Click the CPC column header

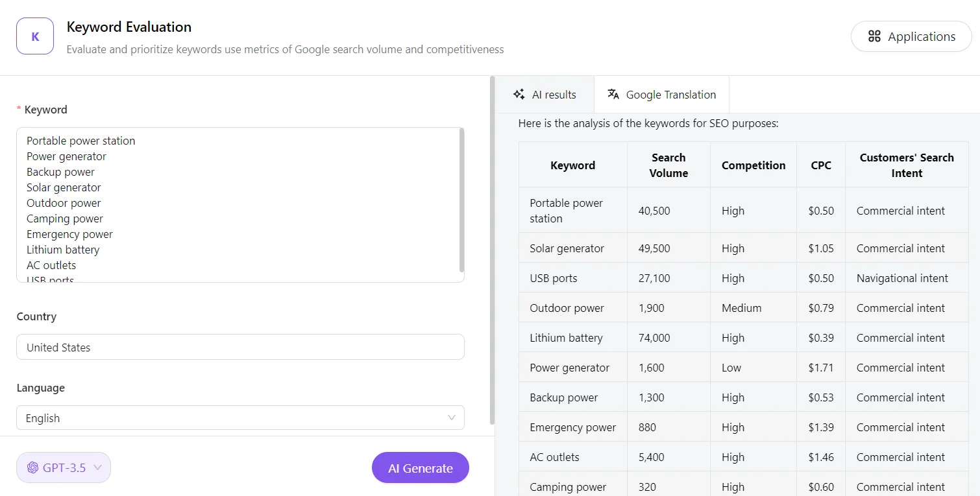820,165
